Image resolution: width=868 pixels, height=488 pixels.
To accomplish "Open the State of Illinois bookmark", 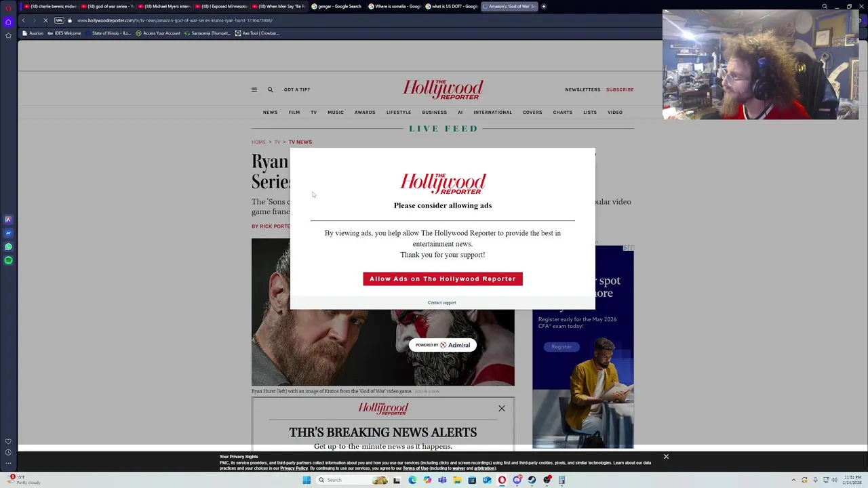I will (x=108, y=33).
